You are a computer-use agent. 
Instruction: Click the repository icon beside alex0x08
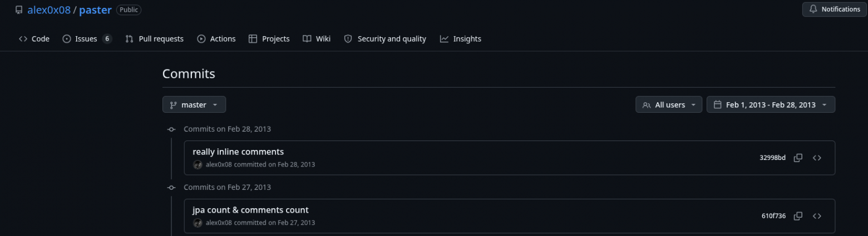[19, 10]
